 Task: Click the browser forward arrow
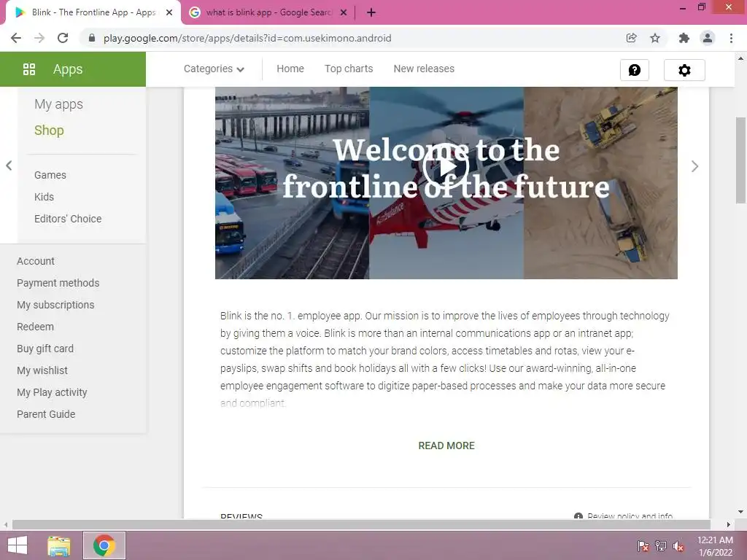click(39, 38)
